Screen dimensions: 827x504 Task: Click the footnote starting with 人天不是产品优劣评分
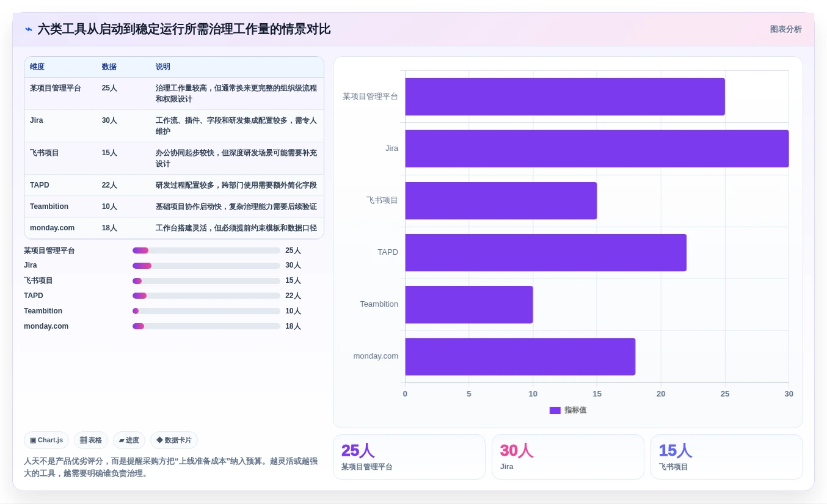[170, 467]
